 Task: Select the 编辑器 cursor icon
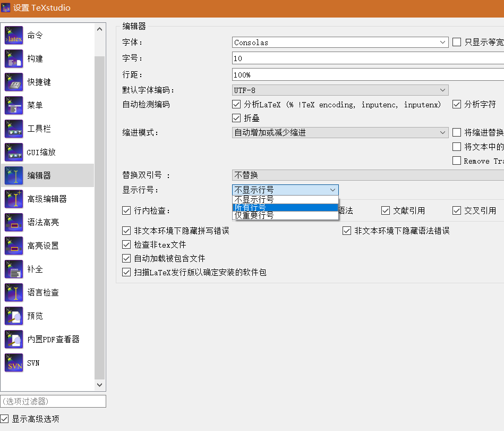click(x=14, y=175)
